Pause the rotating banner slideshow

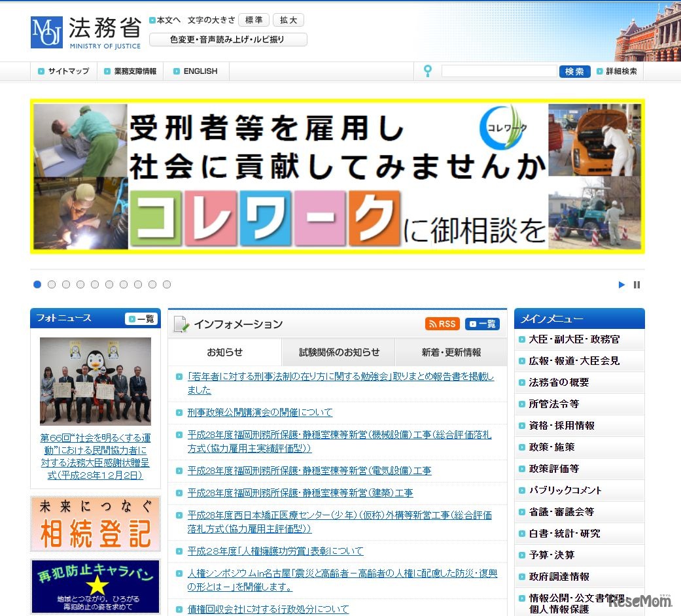click(x=636, y=284)
